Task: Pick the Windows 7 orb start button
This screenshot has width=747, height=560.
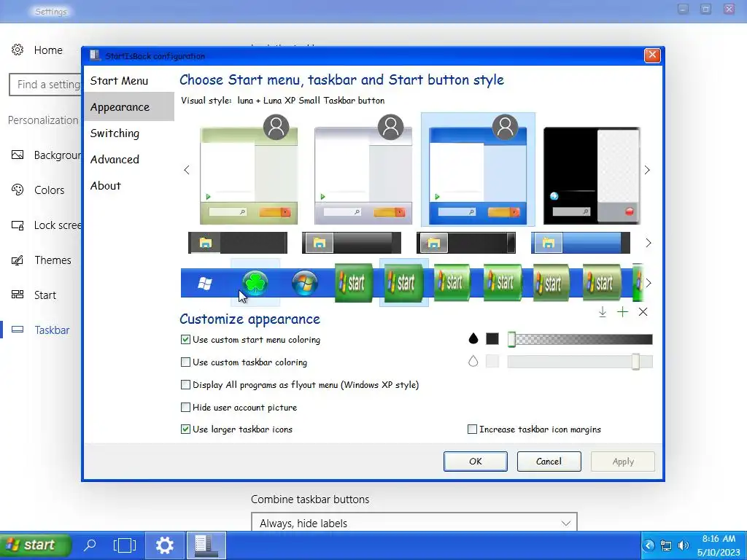Action: coord(305,283)
